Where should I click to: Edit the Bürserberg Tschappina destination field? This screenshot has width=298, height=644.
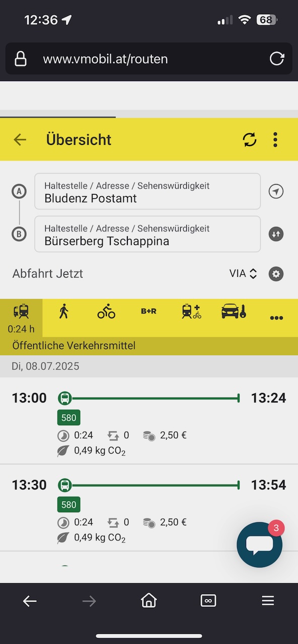147,234
